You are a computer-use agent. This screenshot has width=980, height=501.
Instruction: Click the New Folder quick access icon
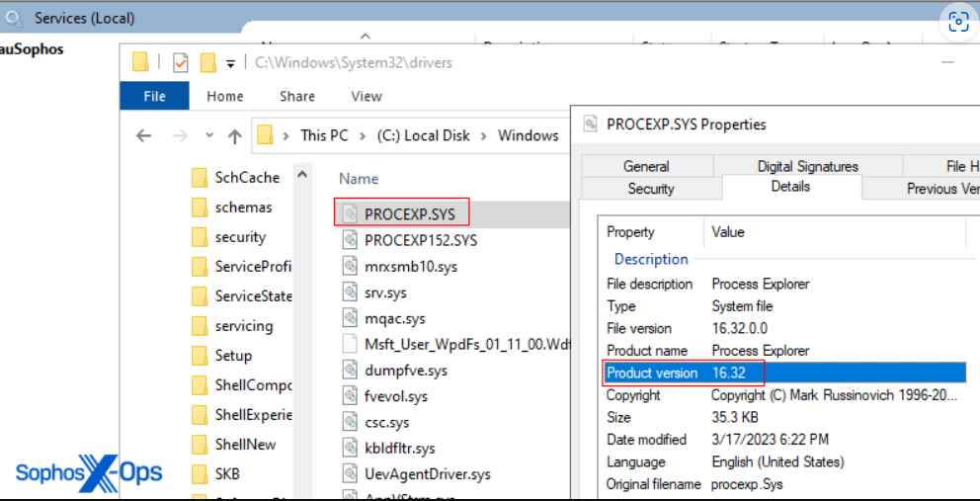[207, 62]
